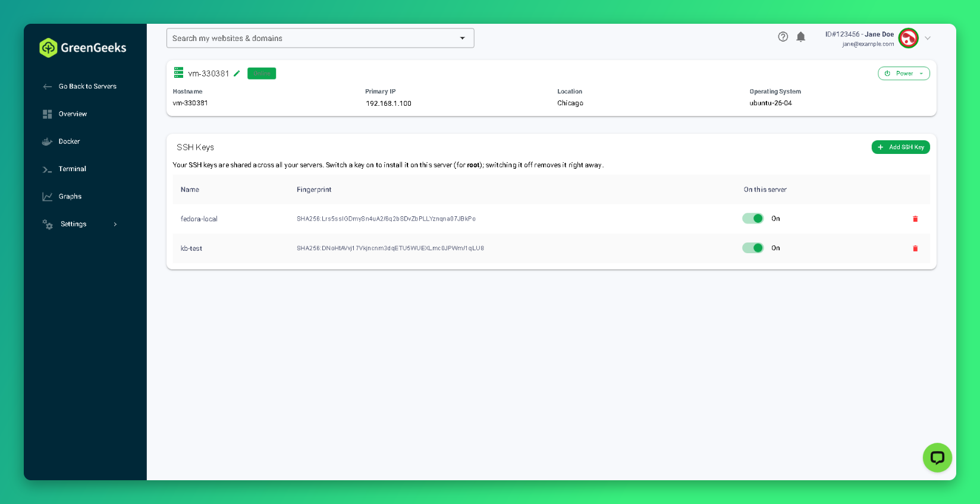Image resolution: width=980 pixels, height=504 pixels.
Task: Click the fedora-local SHA256 fingerprint
Action: tap(386, 219)
